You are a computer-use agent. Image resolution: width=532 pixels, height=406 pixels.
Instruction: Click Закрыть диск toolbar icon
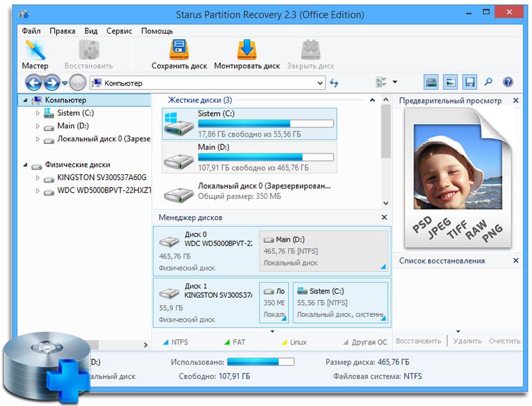310,55
